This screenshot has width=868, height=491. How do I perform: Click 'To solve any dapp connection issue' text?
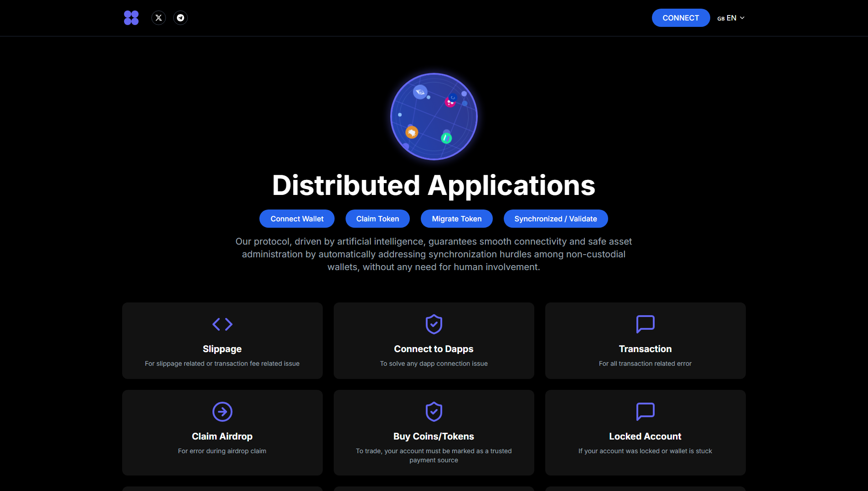pos(434,363)
